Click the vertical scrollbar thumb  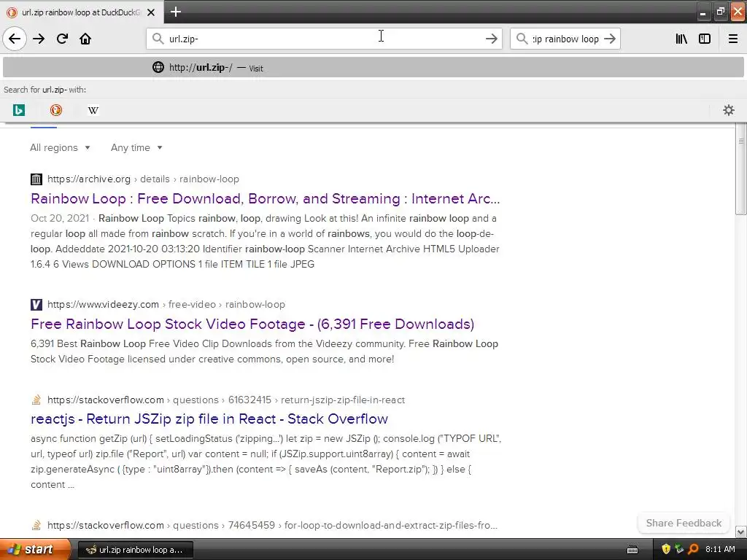[741, 168]
